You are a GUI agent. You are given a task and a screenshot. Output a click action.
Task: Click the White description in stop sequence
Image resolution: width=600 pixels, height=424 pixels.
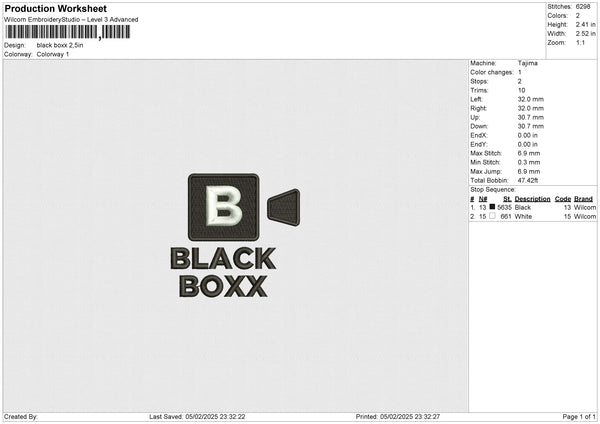click(x=523, y=217)
